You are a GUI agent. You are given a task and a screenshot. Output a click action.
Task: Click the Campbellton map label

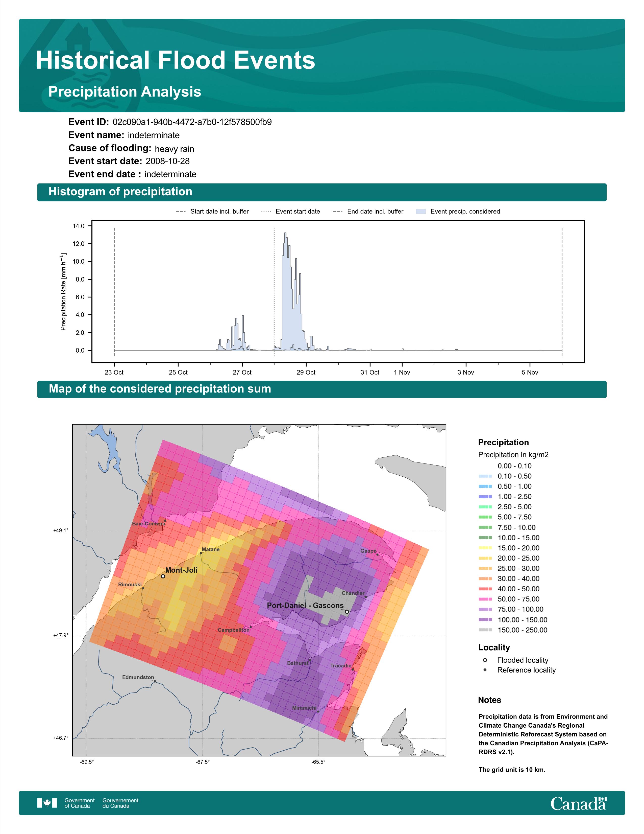pyautogui.click(x=234, y=630)
